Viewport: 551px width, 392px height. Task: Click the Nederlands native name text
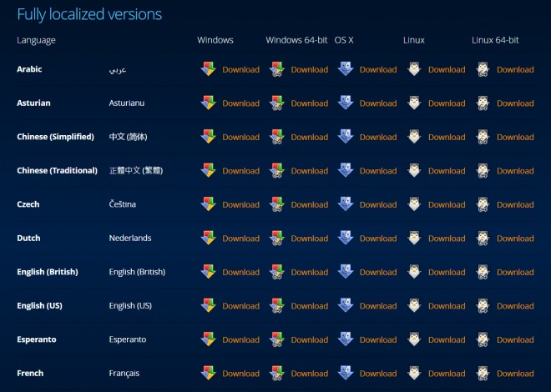tap(130, 238)
